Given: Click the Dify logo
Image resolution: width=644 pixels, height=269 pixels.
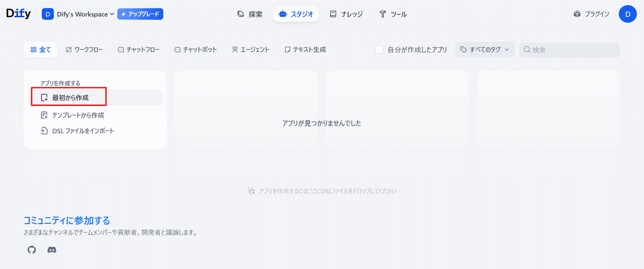Looking at the screenshot, I should pos(18,14).
